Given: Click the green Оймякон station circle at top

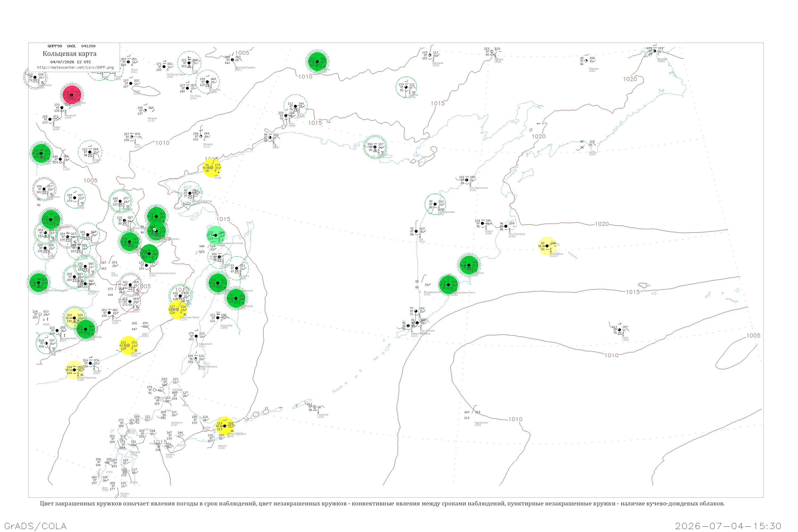Looking at the screenshot, I should click(x=317, y=62).
